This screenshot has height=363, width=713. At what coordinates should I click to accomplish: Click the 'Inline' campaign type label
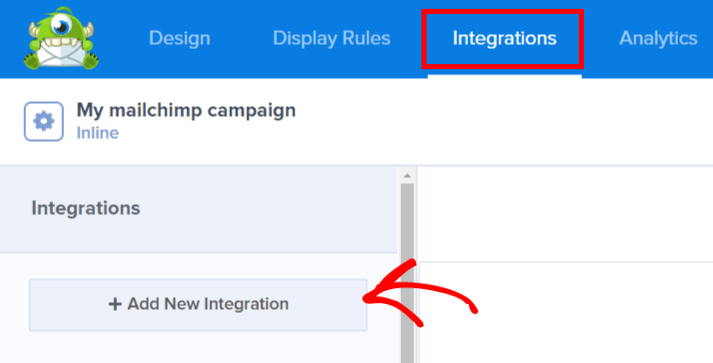[x=98, y=133]
